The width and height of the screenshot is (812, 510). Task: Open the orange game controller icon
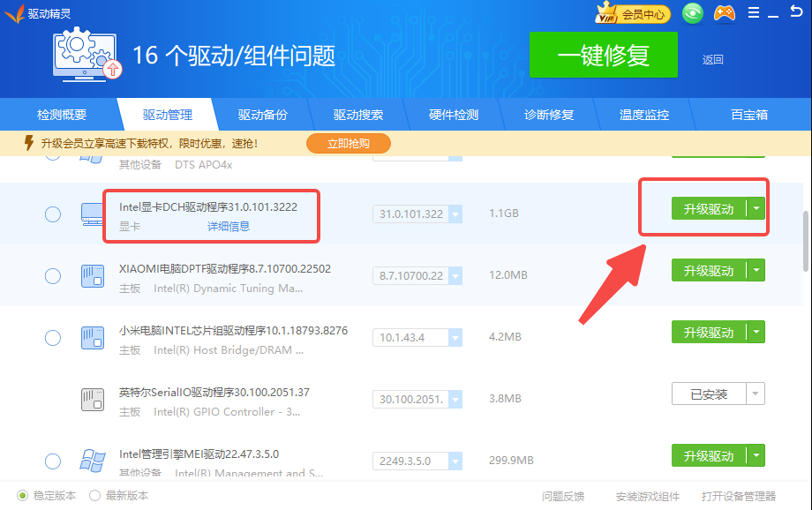coord(724,13)
